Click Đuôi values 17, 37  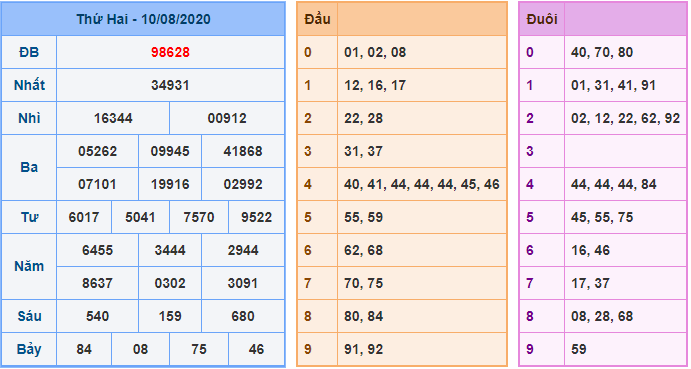coord(591,283)
